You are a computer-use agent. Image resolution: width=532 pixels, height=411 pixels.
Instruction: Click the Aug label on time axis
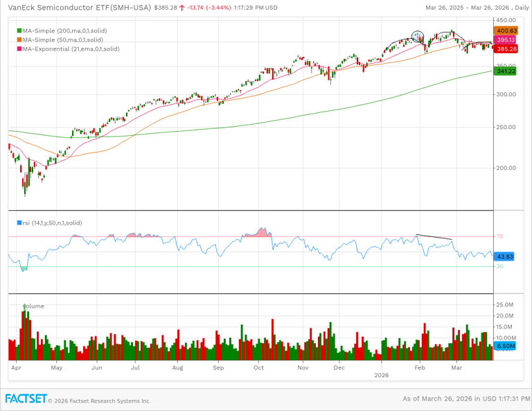177,367
